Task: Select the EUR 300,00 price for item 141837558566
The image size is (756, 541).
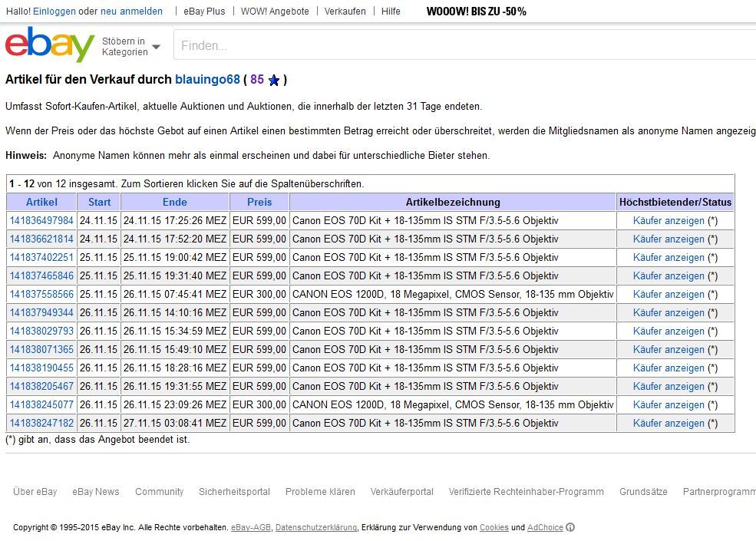Action: tap(259, 294)
